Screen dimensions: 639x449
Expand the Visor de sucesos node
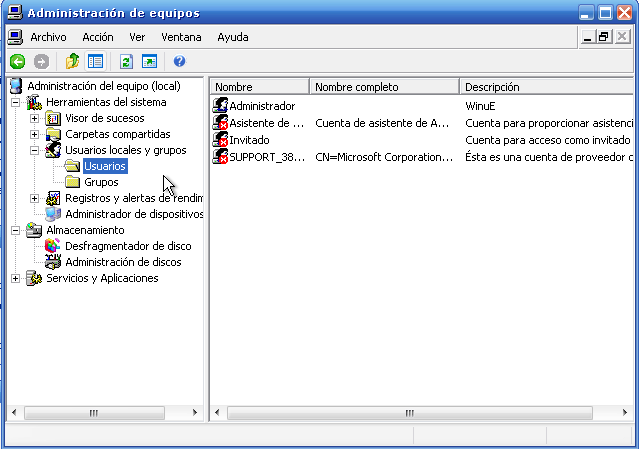[34, 118]
